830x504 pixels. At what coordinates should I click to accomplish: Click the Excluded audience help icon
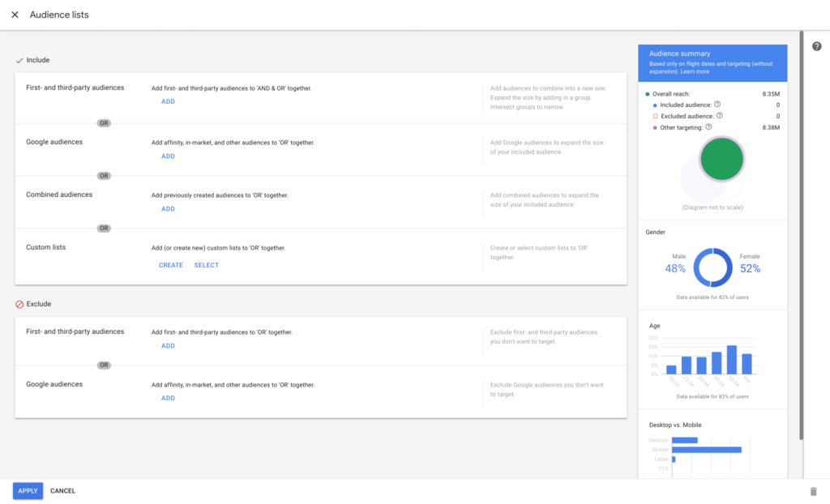point(719,116)
